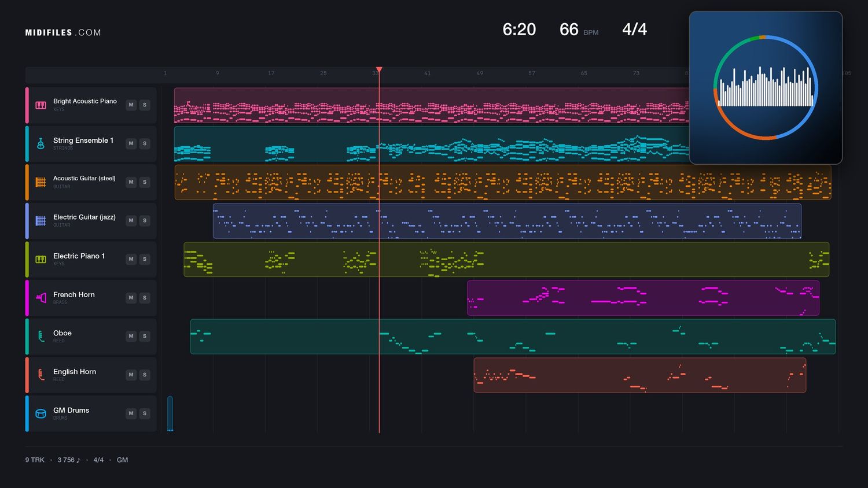Jump to bar 57 on timeline ruler
The height and width of the screenshot is (488, 868).
pos(531,73)
